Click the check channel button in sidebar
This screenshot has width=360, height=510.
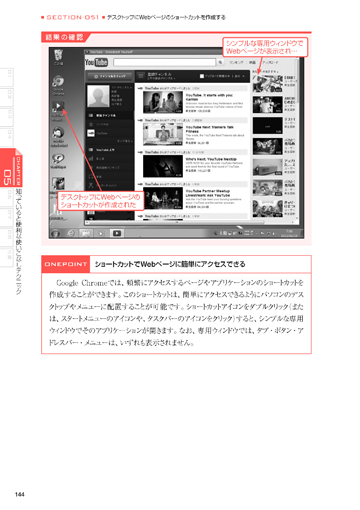[110, 76]
